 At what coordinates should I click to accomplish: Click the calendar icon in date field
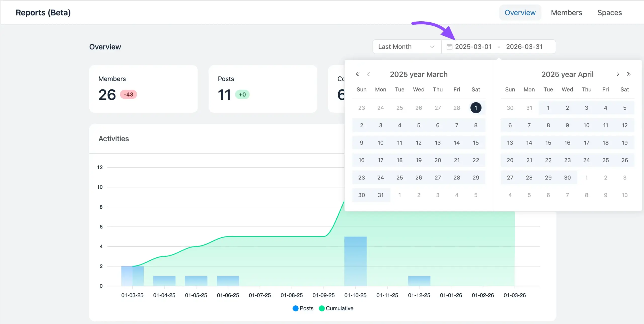[449, 47]
